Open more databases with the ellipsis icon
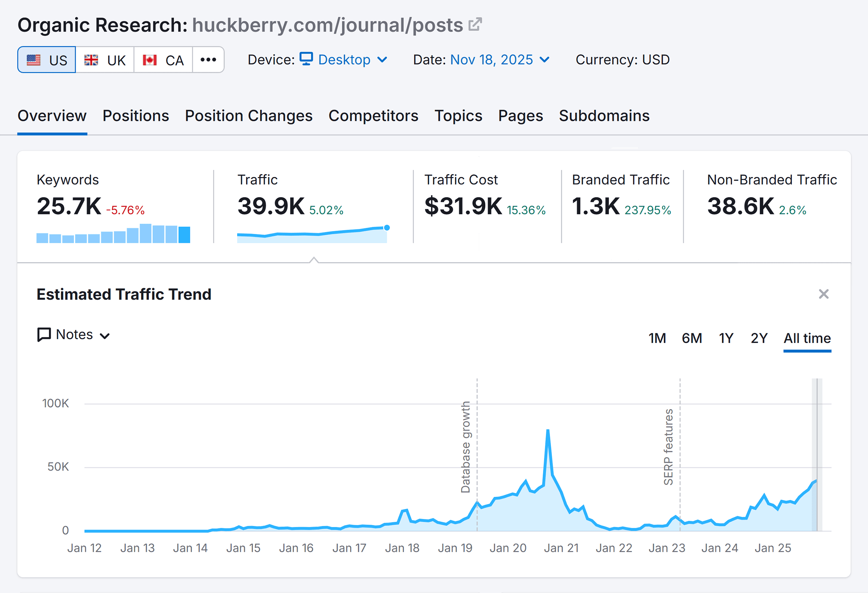The width and height of the screenshot is (868, 593). (208, 59)
